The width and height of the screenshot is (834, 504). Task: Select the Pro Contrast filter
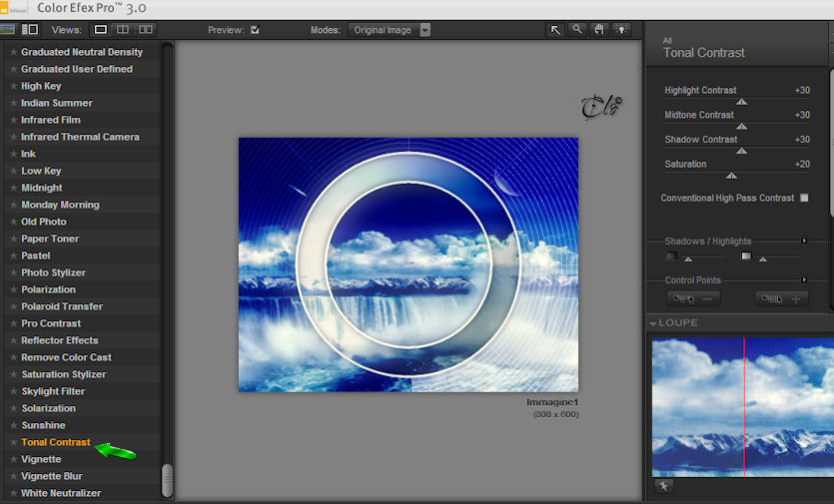point(51,323)
